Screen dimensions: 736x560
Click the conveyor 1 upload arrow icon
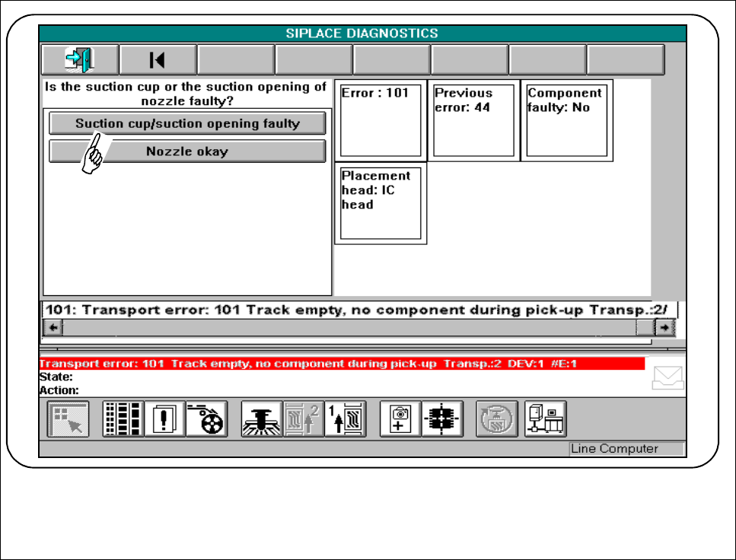click(x=346, y=419)
